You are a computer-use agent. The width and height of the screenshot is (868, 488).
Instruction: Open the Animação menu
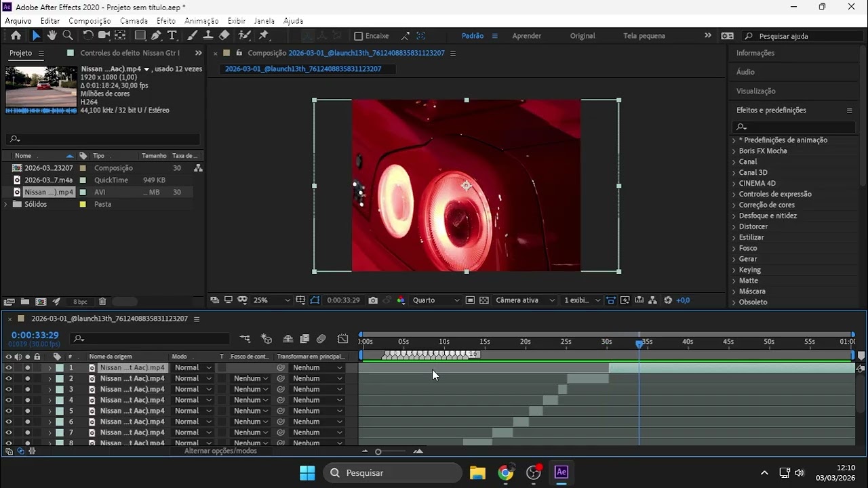tap(201, 21)
